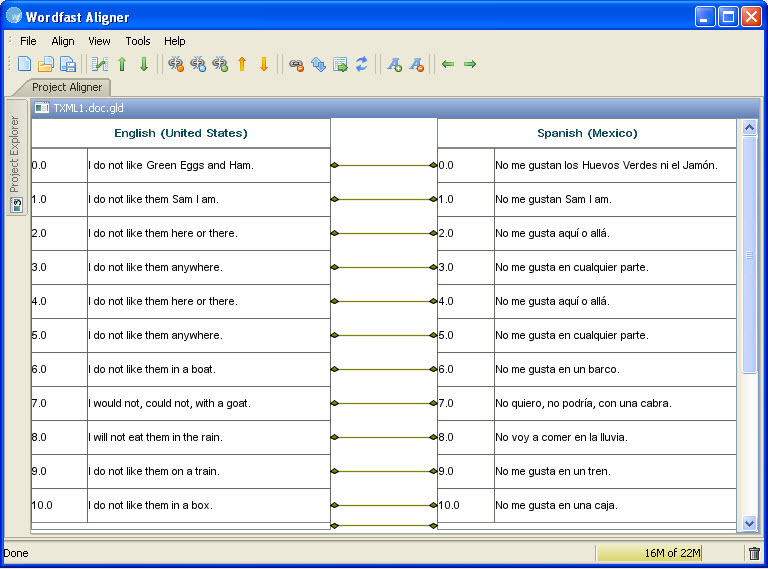
Task: Click the orange down arrow icon
Action: click(x=264, y=64)
